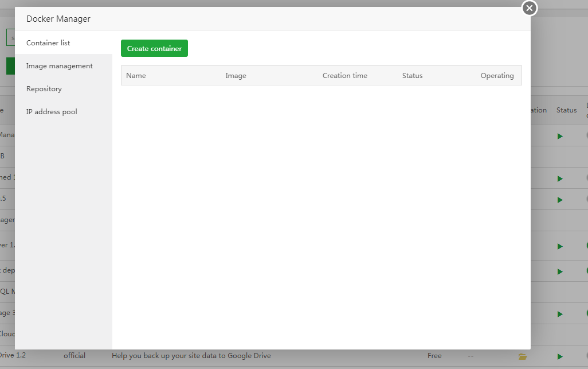Click the Image column header
588x369 pixels.
(236, 75)
